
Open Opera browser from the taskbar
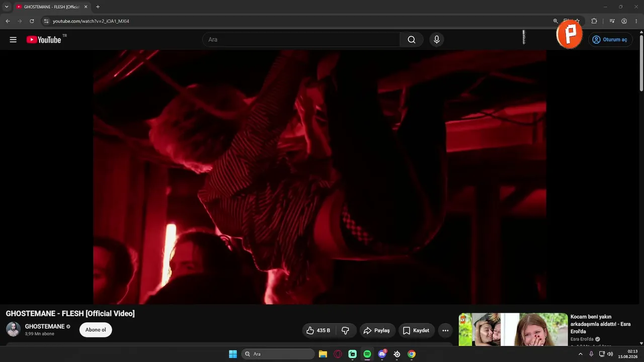tap(338, 354)
